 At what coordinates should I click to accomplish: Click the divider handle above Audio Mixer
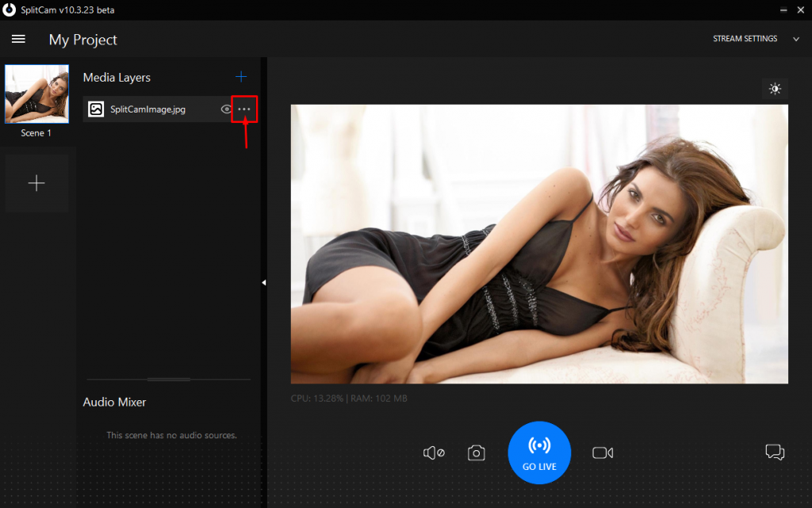[x=169, y=380]
